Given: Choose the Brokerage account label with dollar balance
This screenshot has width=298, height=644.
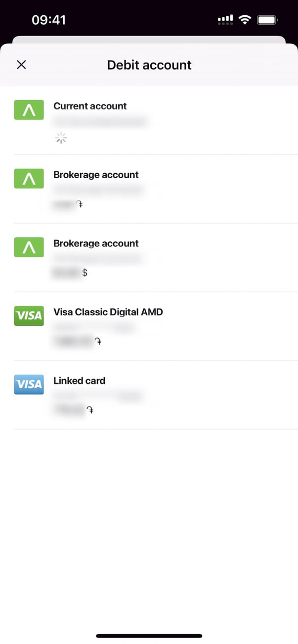Looking at the screenshot, I should tap(96, 243).
